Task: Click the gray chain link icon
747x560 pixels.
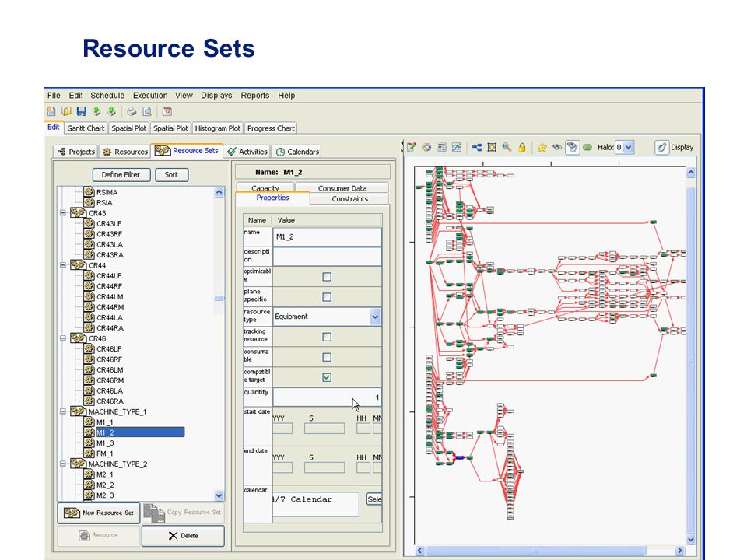Action: 557,147
